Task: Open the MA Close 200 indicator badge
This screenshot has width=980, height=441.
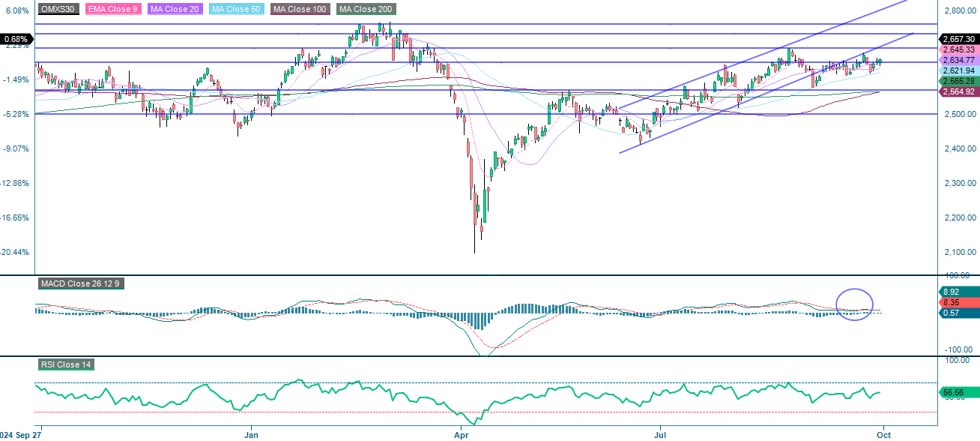Action: point(365,10)
